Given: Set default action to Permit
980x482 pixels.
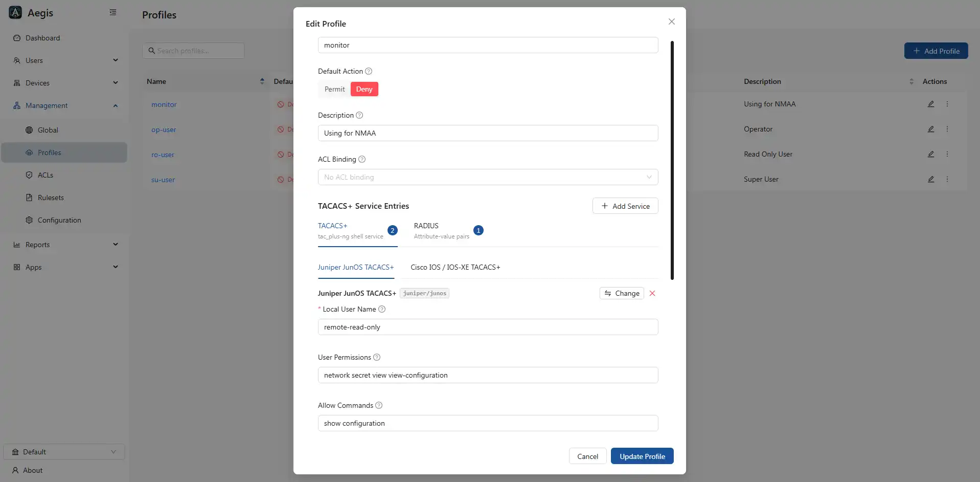Looking at the screenshot, I should tap(335, 89).
